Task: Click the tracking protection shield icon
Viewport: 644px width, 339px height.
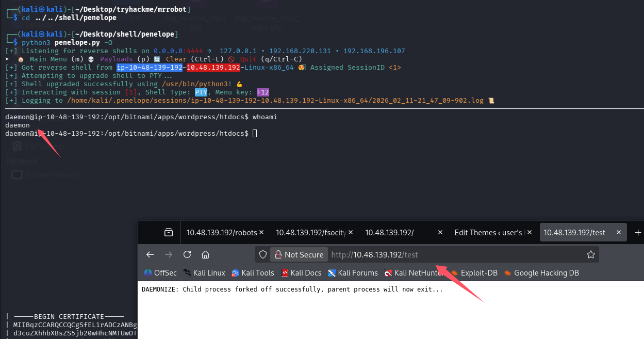Action: coord(263,254)
